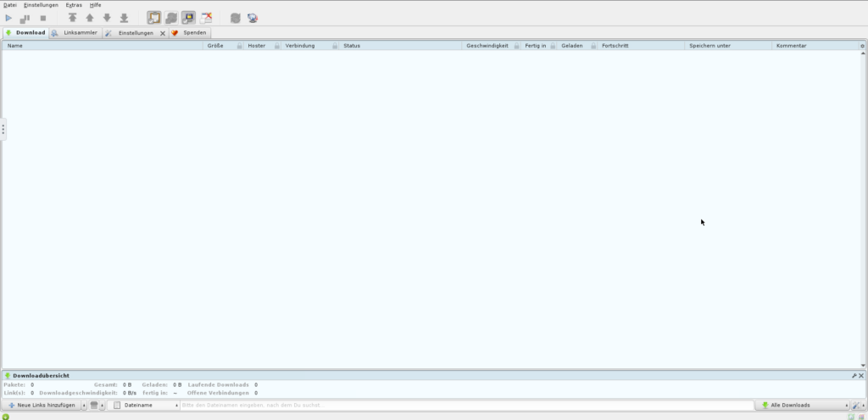Viewport: 868px width, 420px height.
Task: Toggle lock icon on Größe column
Action: point(240,46)
